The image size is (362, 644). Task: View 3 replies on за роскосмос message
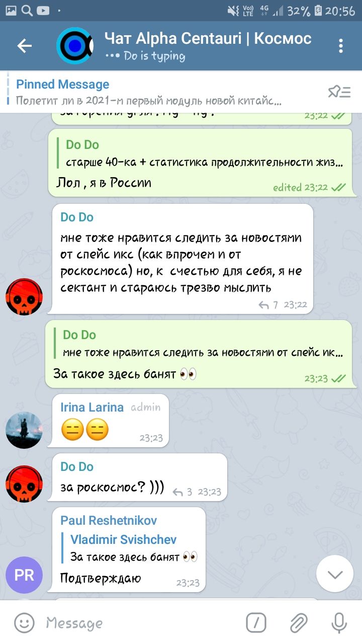tap(183, 492)
